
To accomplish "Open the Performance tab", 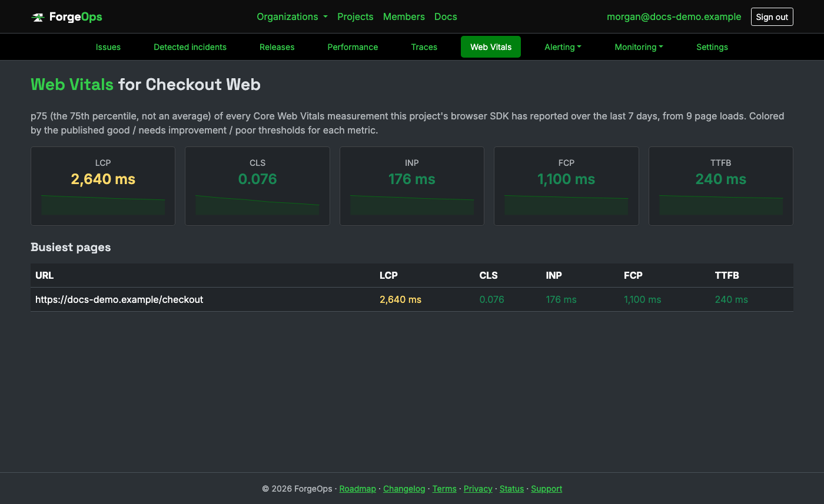I will tap(353, 47).
